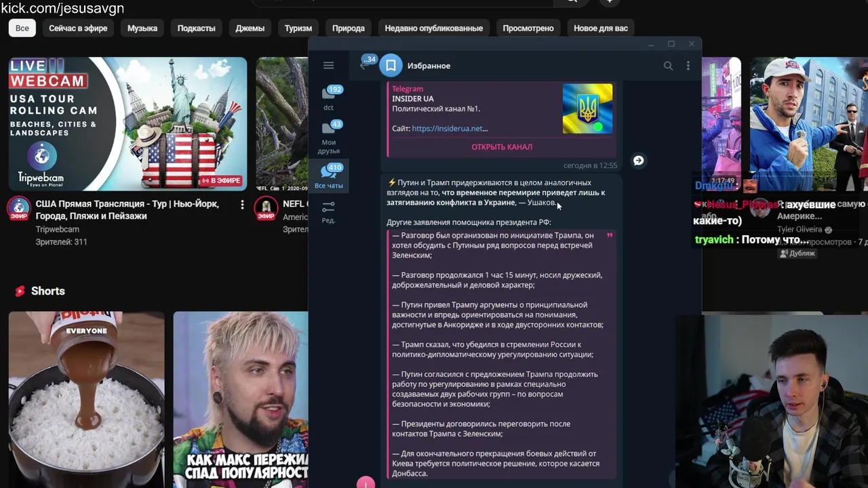Click the quote mark on quoted text

point(609,235)
